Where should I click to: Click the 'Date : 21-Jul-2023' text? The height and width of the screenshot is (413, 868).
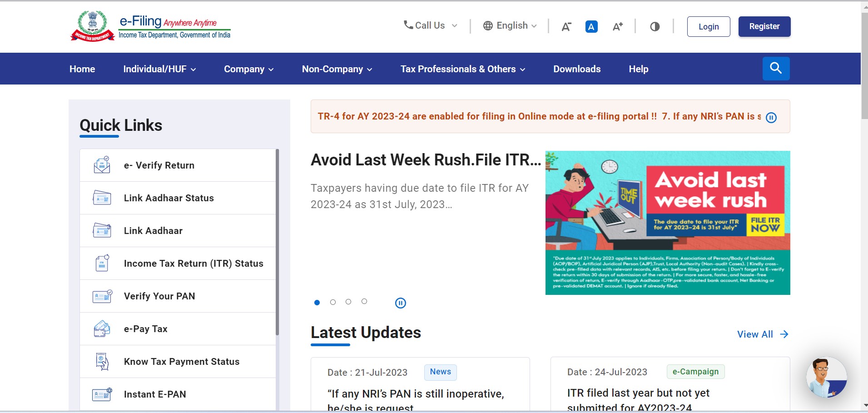(367, 373)
